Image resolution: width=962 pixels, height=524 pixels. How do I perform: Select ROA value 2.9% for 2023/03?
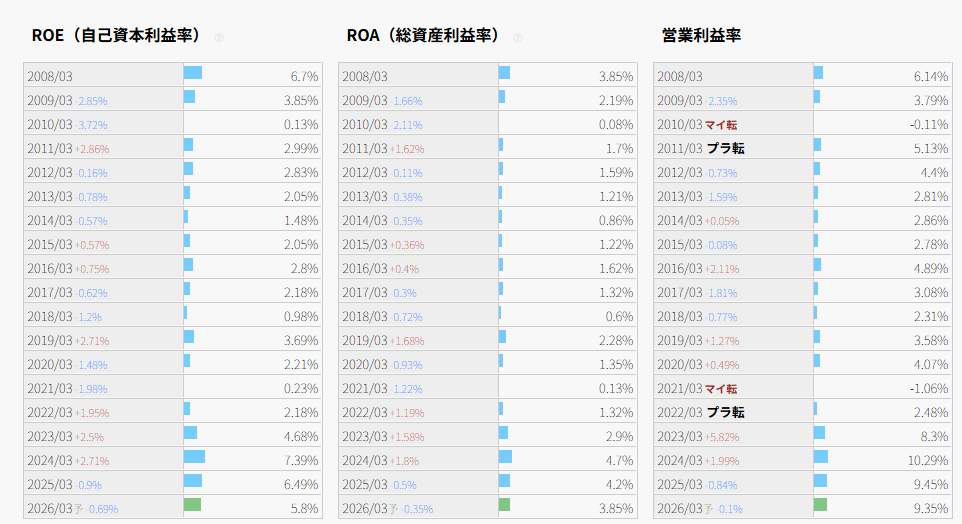point(620,436)
